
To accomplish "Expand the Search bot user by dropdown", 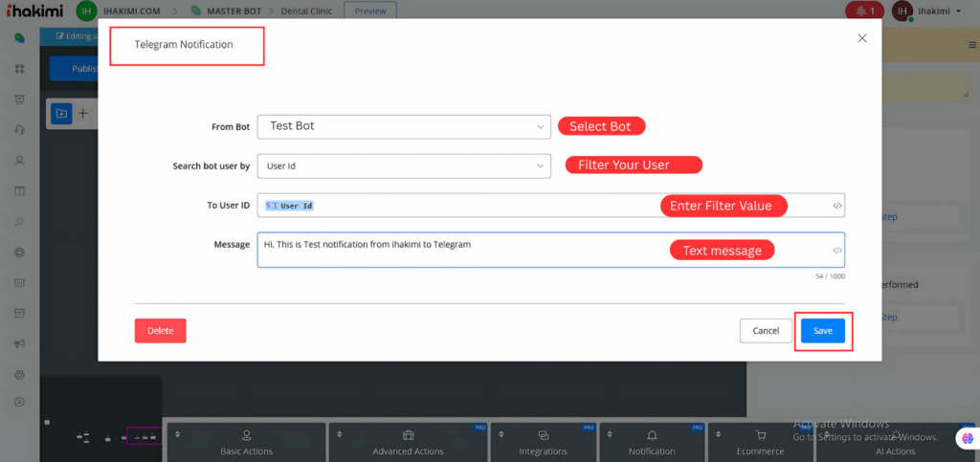I will pyautogui.click(x=404, y=165).
